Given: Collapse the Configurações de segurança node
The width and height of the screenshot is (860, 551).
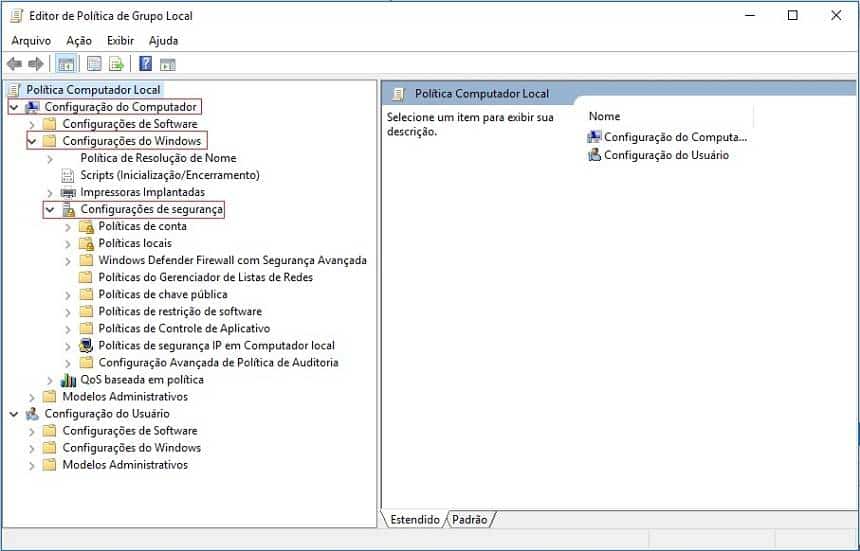Looking at the screenshot, I should pyautogui.click(x=50, y=209).
